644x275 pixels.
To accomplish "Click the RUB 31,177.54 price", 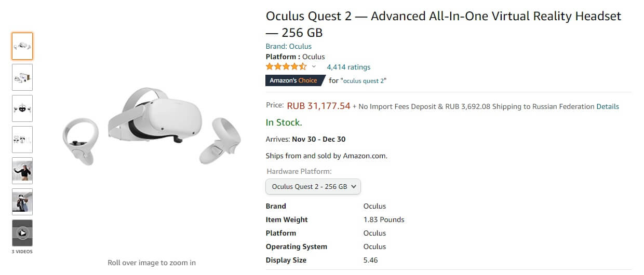I will point(318,106).
